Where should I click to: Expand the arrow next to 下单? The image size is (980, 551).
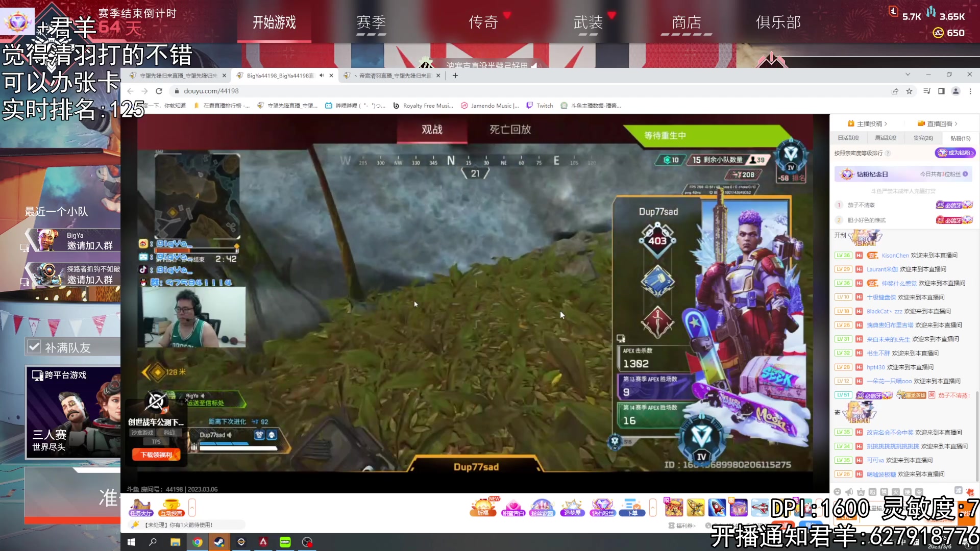[x=653, y=508]
